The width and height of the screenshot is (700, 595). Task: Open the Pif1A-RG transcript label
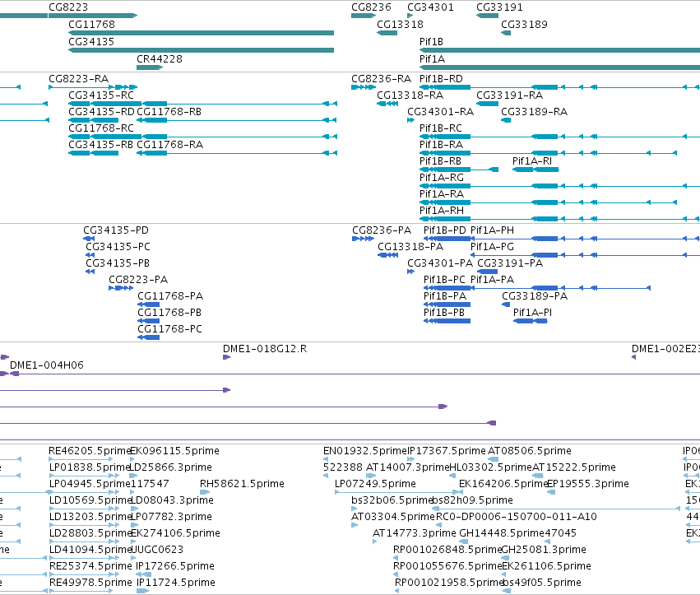tap(442, 178)
